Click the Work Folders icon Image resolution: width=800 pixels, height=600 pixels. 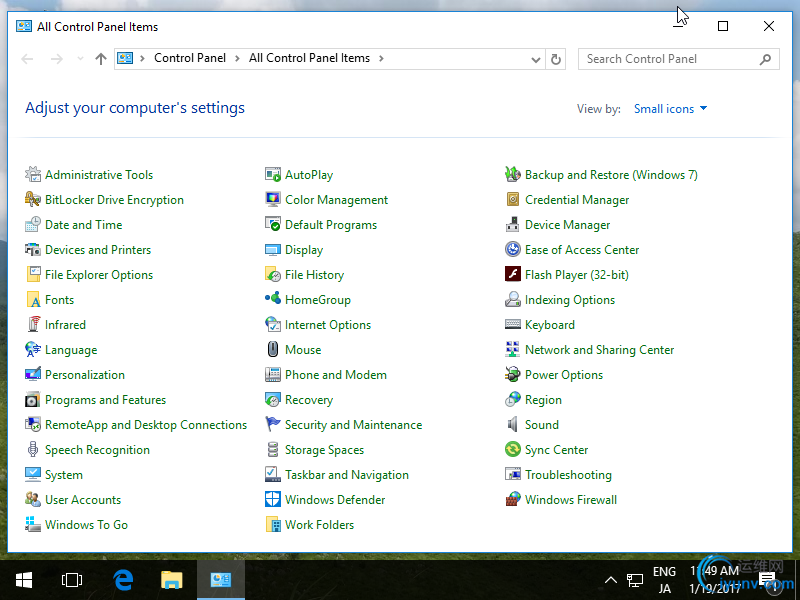[x=273, y=524]
